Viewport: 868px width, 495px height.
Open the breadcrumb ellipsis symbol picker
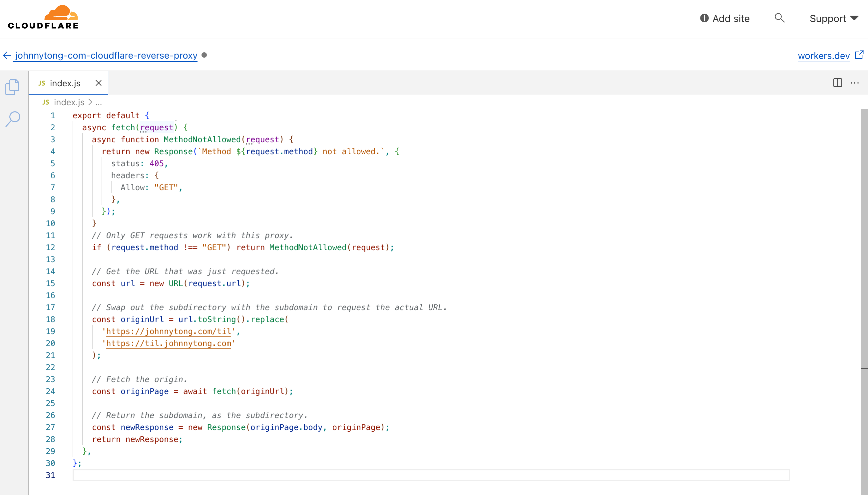click(x=99, y=102)
